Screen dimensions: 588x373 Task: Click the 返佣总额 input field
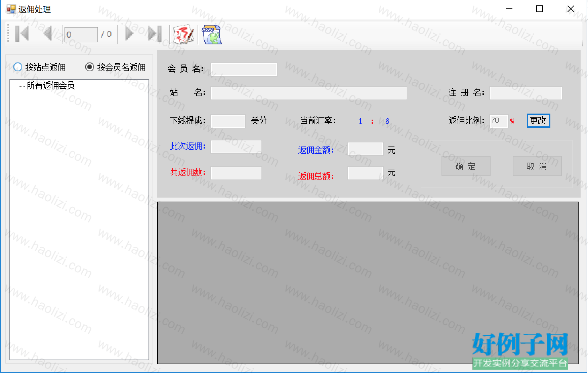point(366,173)
